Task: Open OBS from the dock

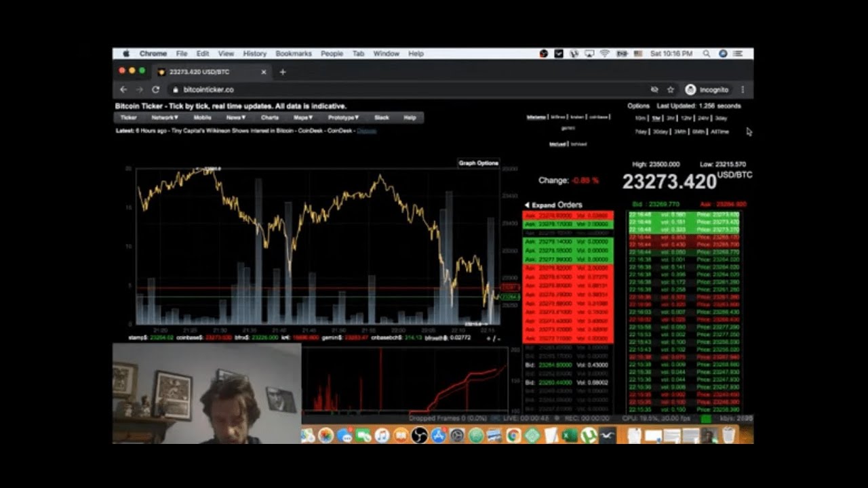Action: coord(420,435)
